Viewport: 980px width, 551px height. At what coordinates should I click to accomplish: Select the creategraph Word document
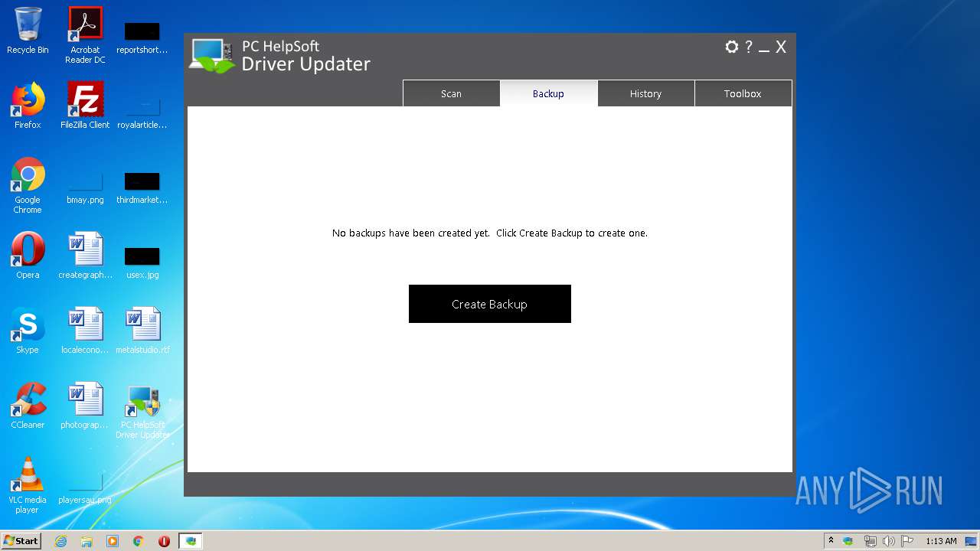click(x=85, y=256)
